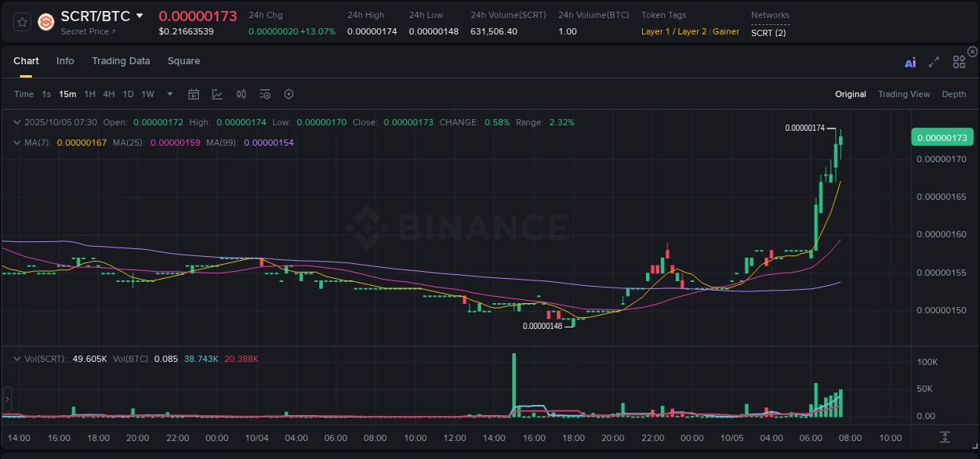Screen dimensions: 980x459
Task: Open the extra time intervals dropdown
Action: coord(169,94)
